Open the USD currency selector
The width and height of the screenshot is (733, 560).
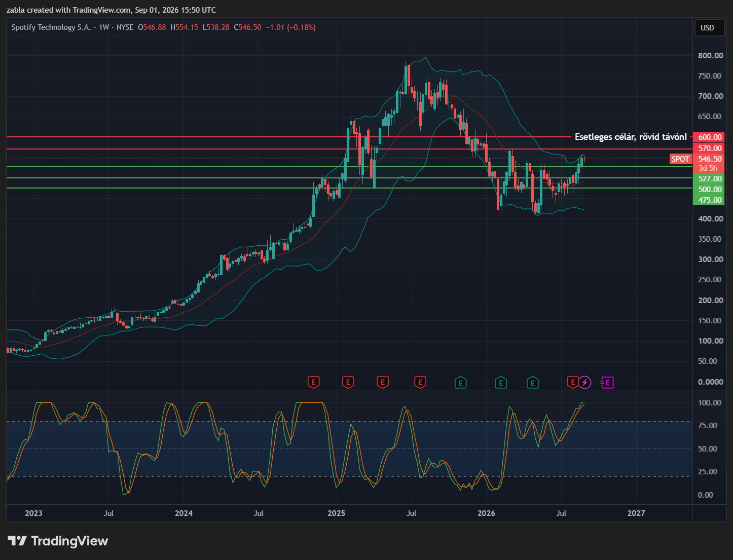pos(707,28)
